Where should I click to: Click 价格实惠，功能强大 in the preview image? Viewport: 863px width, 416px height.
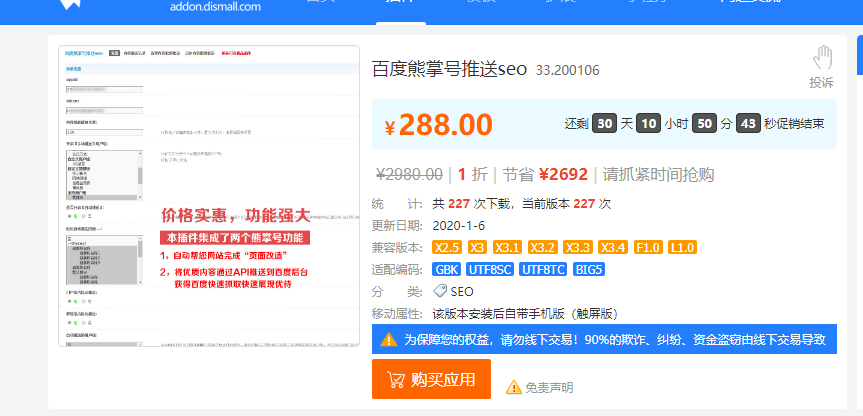click(236, 215)
